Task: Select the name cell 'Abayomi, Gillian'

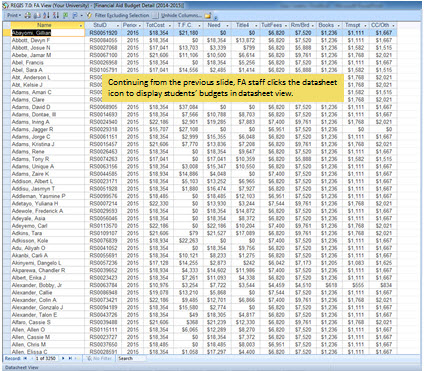Action: [48, 33]
